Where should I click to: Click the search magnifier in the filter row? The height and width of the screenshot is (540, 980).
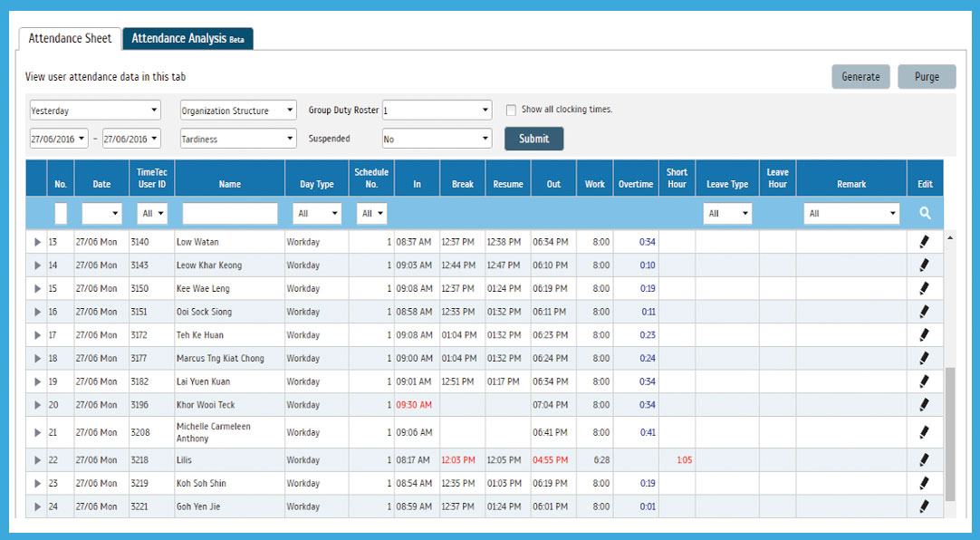tap(924, 214)
